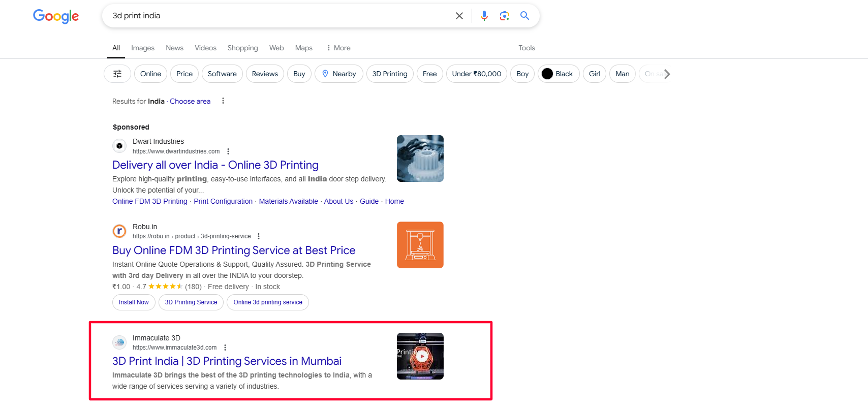Open the Dwart Industries ad options menu
Image resolution: width=868 pixels, height=409 pixels.
(x=228, y=151)
